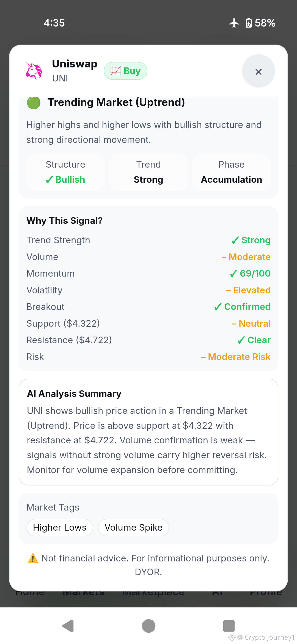Tap the green uptrend circle icon

tap(34, 103)
